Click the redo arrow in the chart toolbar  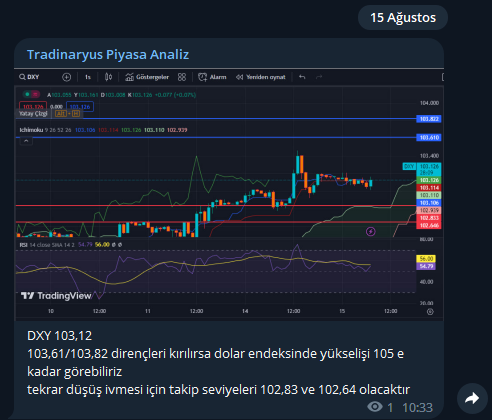click(319, 77)
